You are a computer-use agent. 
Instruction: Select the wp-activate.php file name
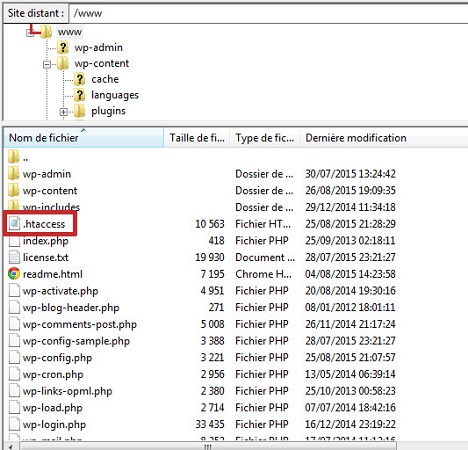(x=60, y=291)
